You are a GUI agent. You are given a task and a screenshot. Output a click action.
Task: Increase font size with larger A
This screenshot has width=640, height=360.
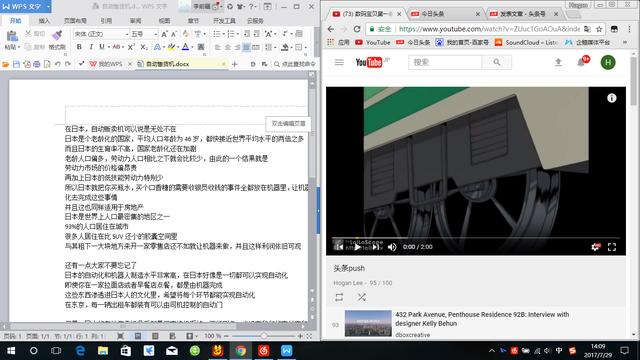tap(164, 34)
